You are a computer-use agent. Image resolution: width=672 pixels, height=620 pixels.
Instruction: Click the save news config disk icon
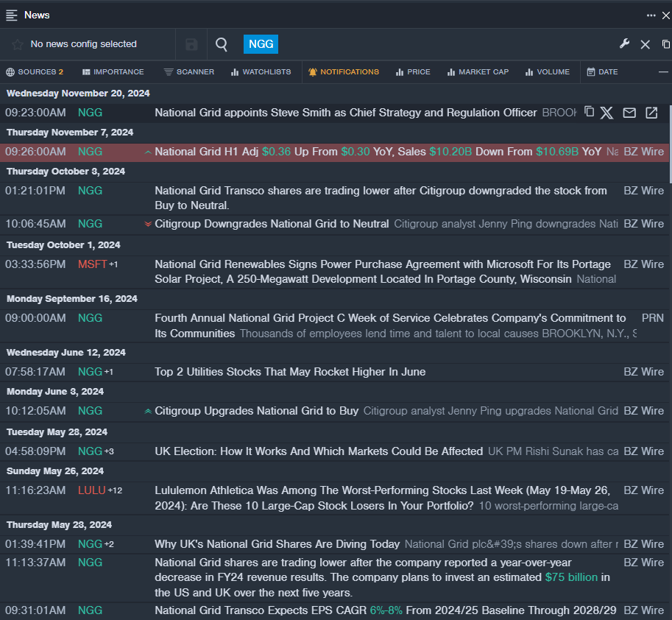pyautogui.click(x=191, y=44)
